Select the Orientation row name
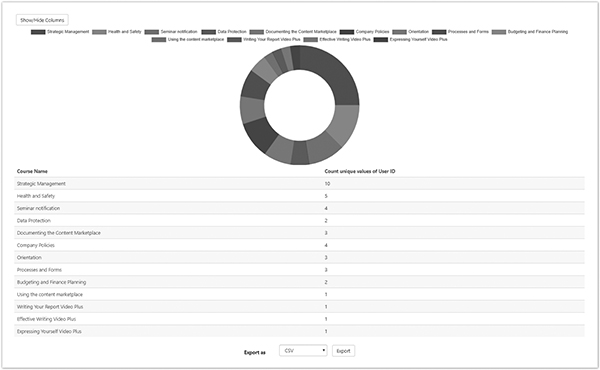 pyautogui.click(x=29, y=258)
